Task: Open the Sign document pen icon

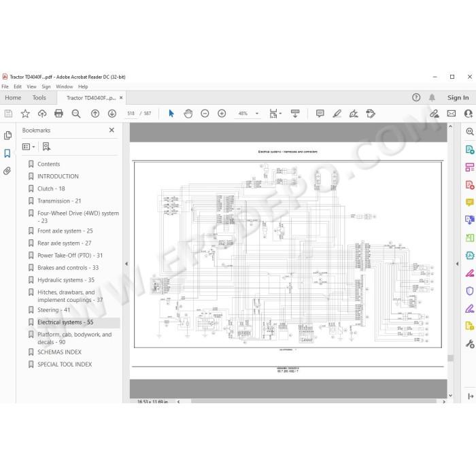Action: [354, 114]
